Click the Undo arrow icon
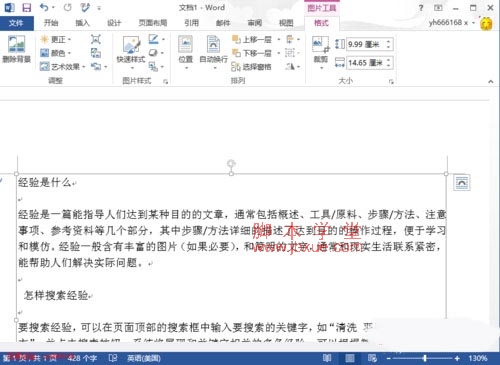 pyautogui.click(x=44, y=7)
